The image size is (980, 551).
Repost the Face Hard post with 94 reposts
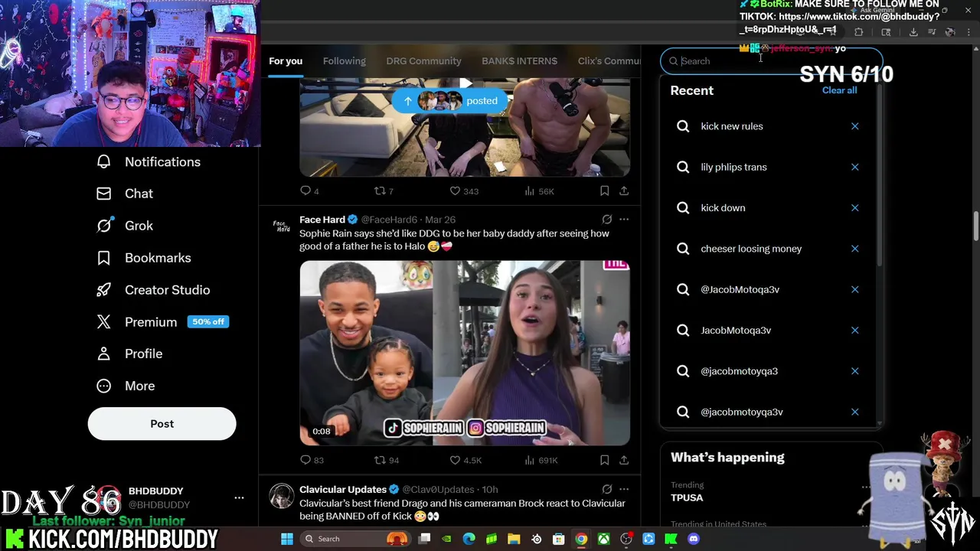[x=386, y=460]
